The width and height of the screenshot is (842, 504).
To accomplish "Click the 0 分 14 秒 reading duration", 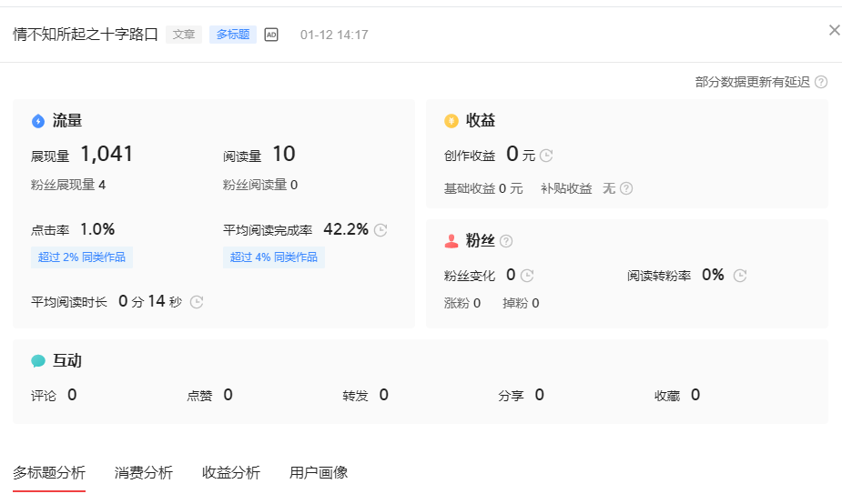I will [150, 302].
